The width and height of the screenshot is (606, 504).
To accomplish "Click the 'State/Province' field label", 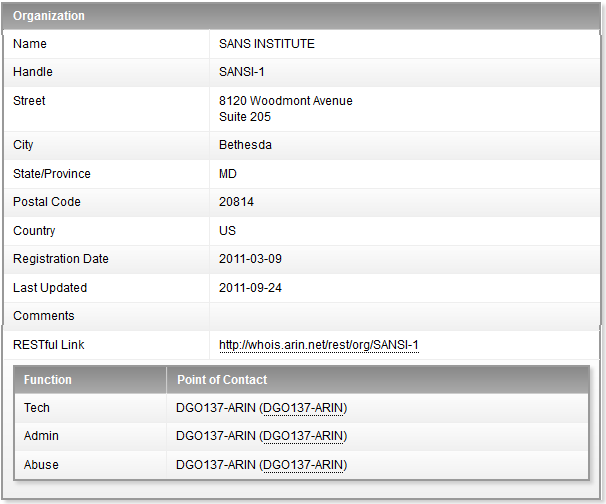I will [52, 174].
